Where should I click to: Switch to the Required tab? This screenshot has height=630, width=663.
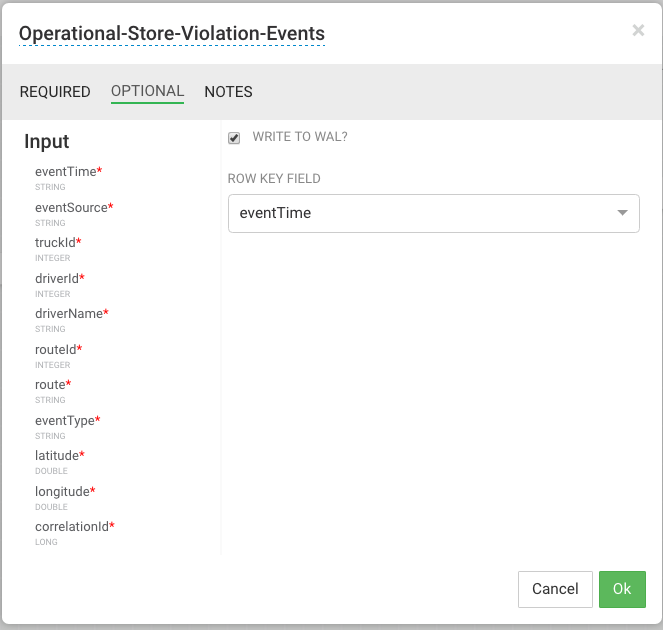click(x=55, y=92)
